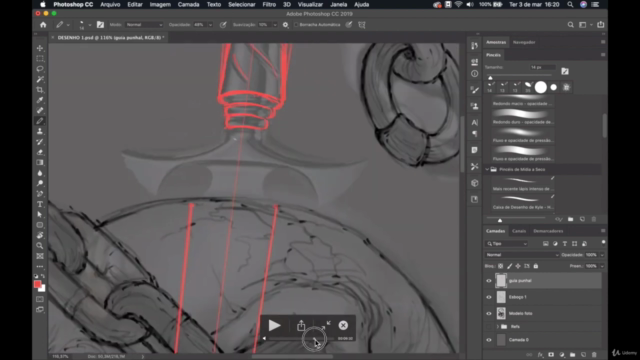
Task: Open layer Opacidade dropdown arrow
Action: click(602, 255)
